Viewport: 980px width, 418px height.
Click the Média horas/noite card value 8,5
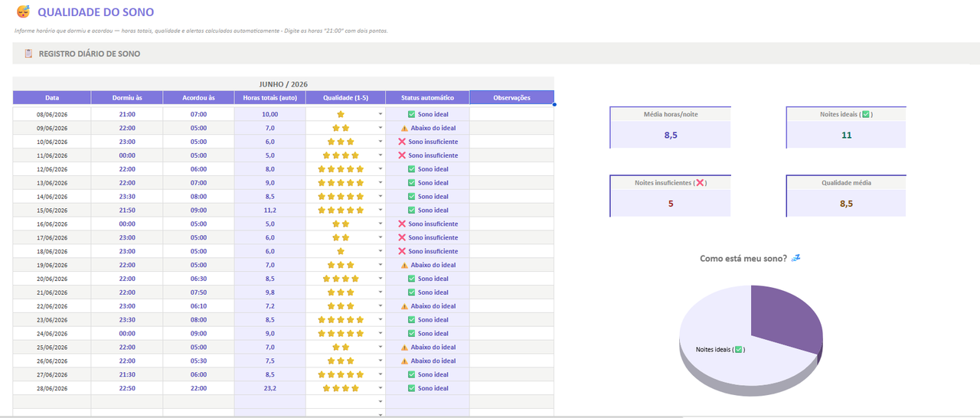(x=671, y=136)
